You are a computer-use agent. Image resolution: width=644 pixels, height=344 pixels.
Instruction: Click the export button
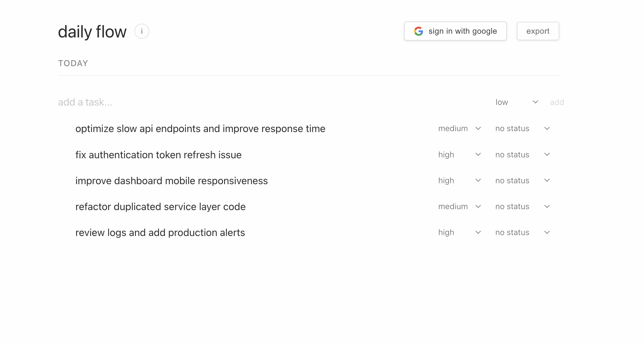click(x=538, y=31)
